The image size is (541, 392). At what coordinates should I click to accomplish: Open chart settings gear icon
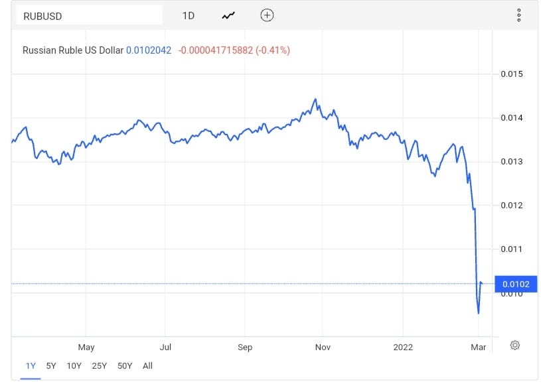pyautogui.click(x=514, y=345)
